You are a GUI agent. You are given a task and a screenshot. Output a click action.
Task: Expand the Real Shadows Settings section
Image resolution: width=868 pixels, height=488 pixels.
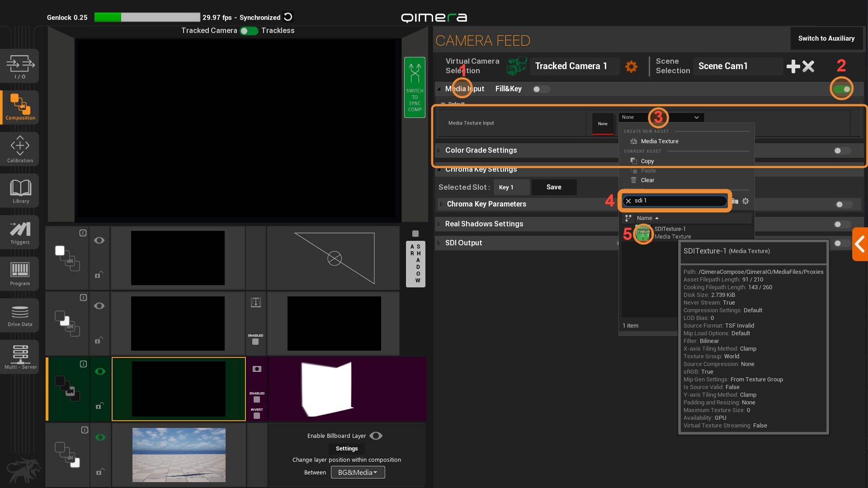coord(484,224)
